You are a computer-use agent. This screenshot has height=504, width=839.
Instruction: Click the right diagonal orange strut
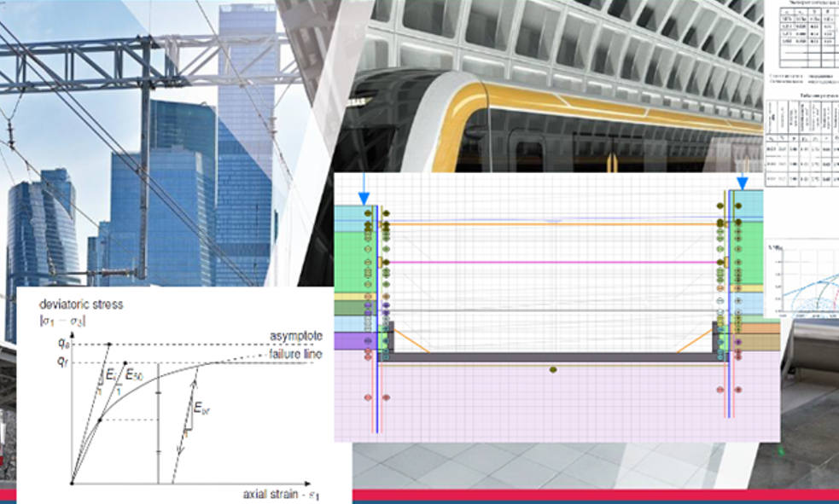(694, 341)
